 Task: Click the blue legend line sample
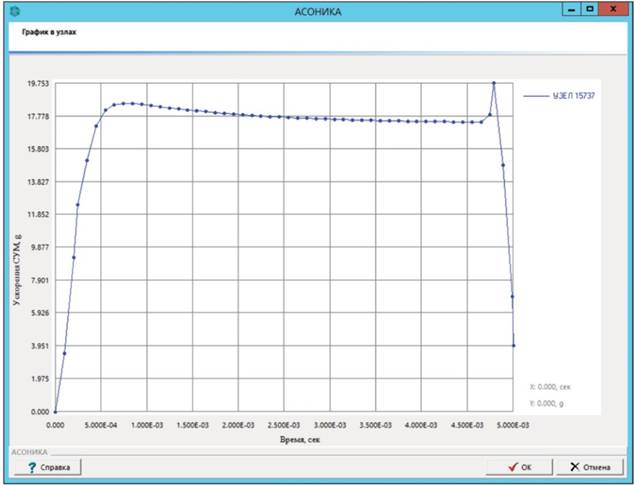coord(535,97)
